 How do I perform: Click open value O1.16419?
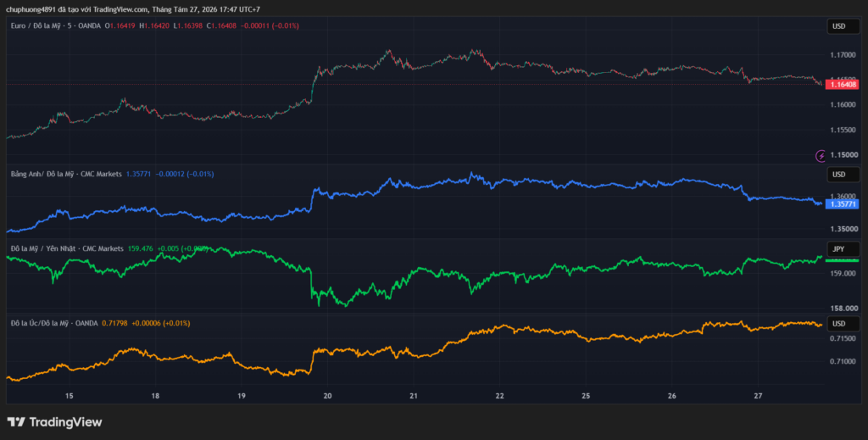tap(120, 25)
